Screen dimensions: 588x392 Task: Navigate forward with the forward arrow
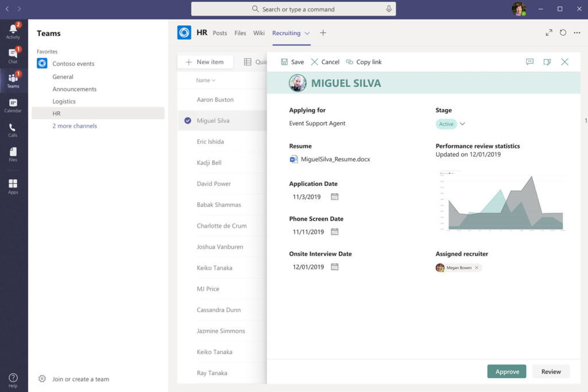[x=19, y=9]
